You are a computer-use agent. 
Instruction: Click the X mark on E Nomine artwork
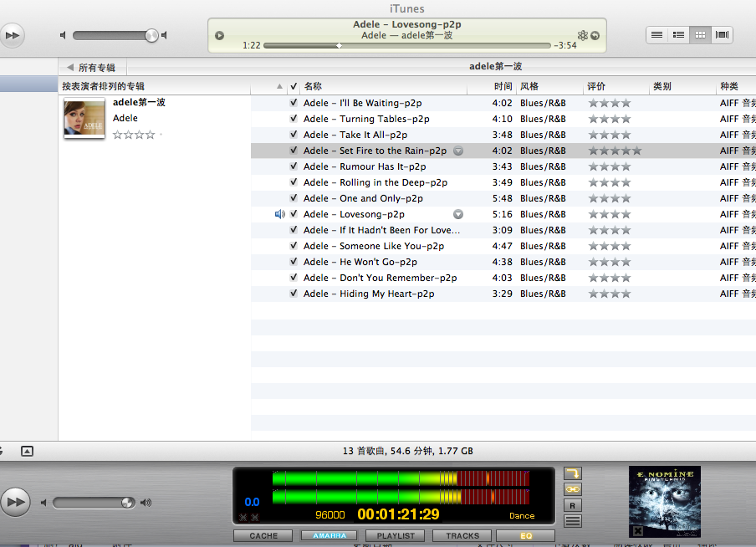tap(638, 531)
